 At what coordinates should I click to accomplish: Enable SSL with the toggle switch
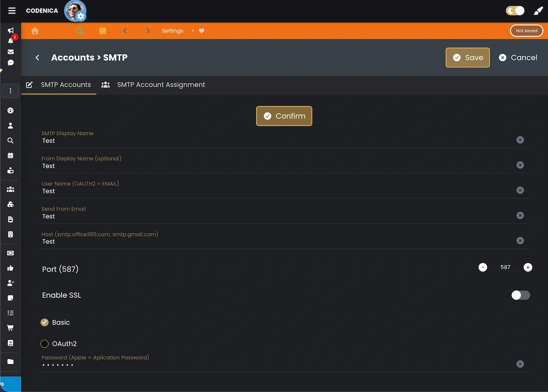pyautogui.click(x=520, y=295)
